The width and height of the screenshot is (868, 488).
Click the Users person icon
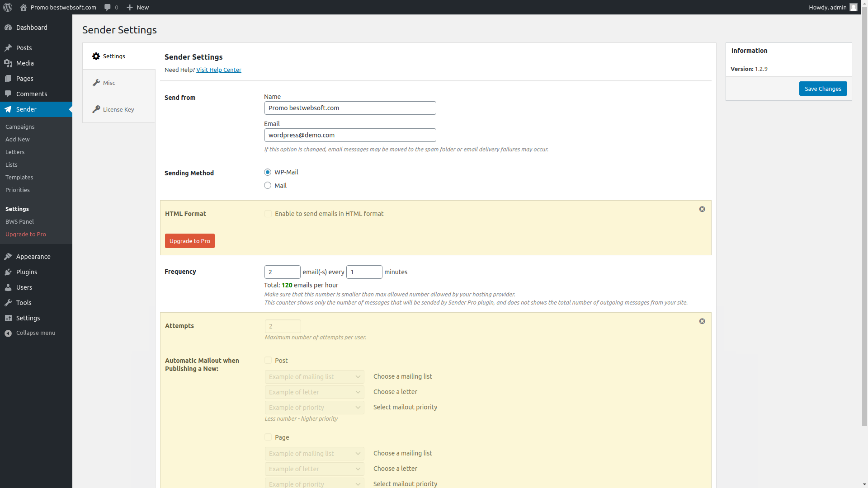pos(8,287)
